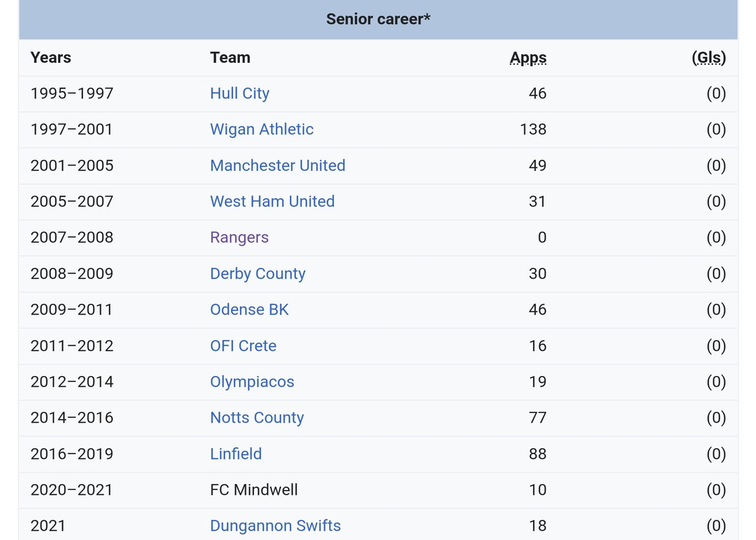Select the Odense BK link
Screen dimensions: 756x540
point(249,310)
